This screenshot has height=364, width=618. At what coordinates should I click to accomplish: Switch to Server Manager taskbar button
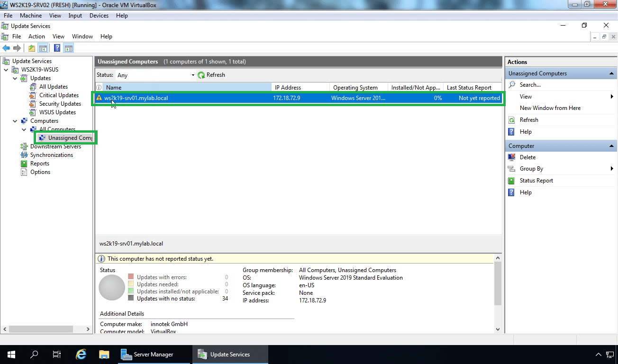[x=154, y=355]
